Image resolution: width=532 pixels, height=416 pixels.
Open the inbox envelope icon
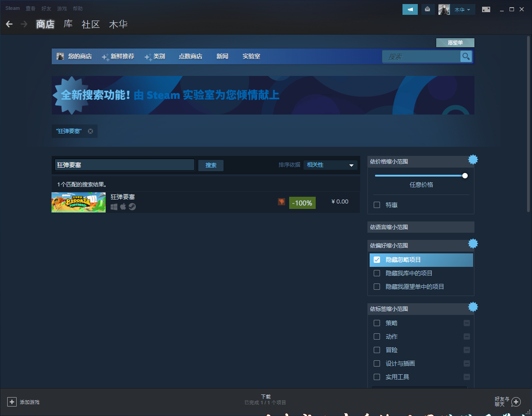point(428,9)
